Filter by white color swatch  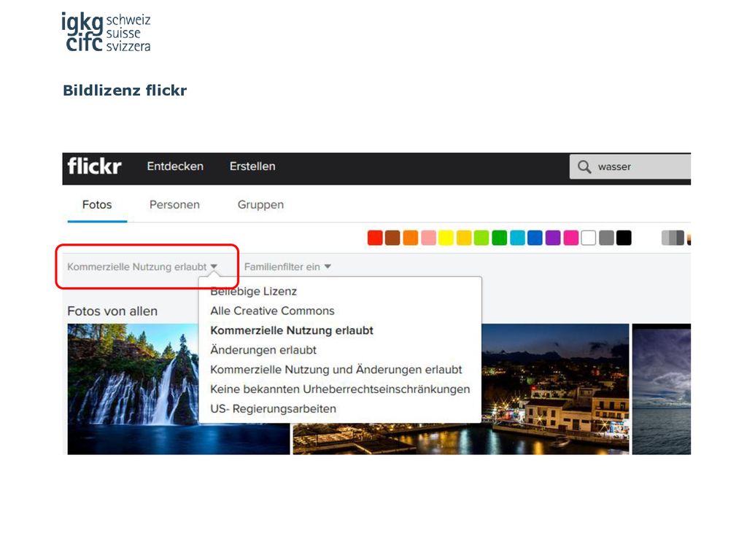pyautogui.click(x=589, y=238)
